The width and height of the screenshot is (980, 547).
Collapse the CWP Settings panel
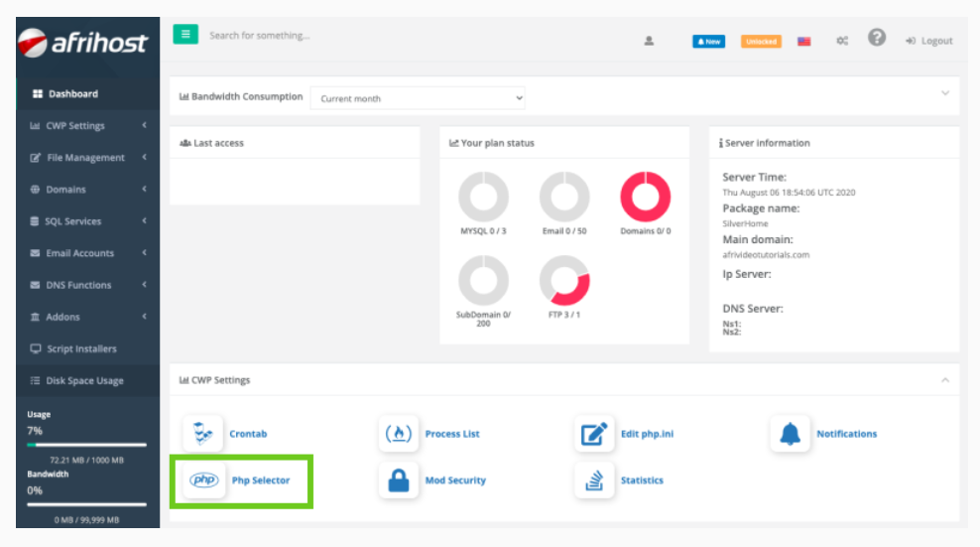point(944,380)
